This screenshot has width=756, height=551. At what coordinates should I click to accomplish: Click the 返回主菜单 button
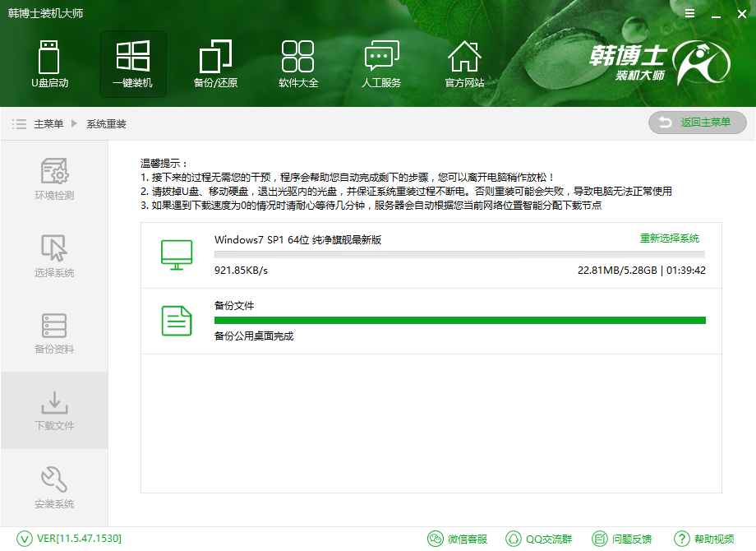[x=697, y=123]
